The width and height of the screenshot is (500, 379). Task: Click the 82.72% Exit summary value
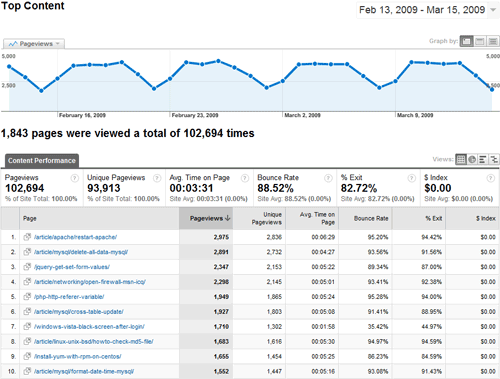(x=359, y=188)
